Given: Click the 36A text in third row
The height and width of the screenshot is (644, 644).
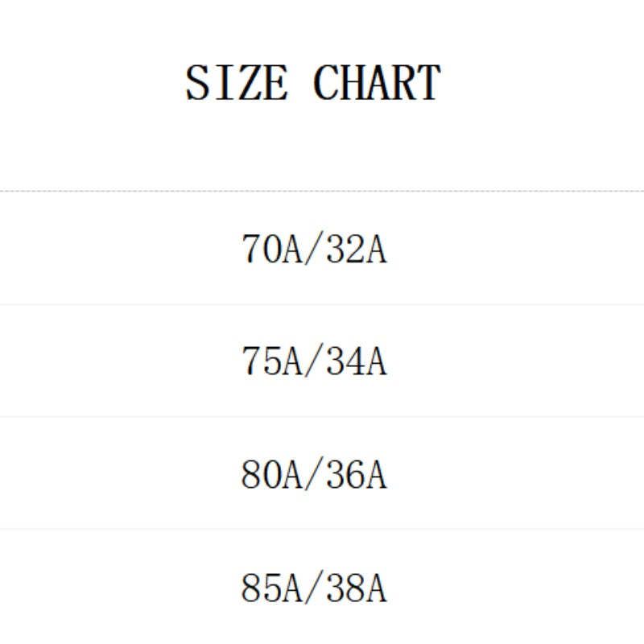Looking at the screenshot, I should coord(357,474).
